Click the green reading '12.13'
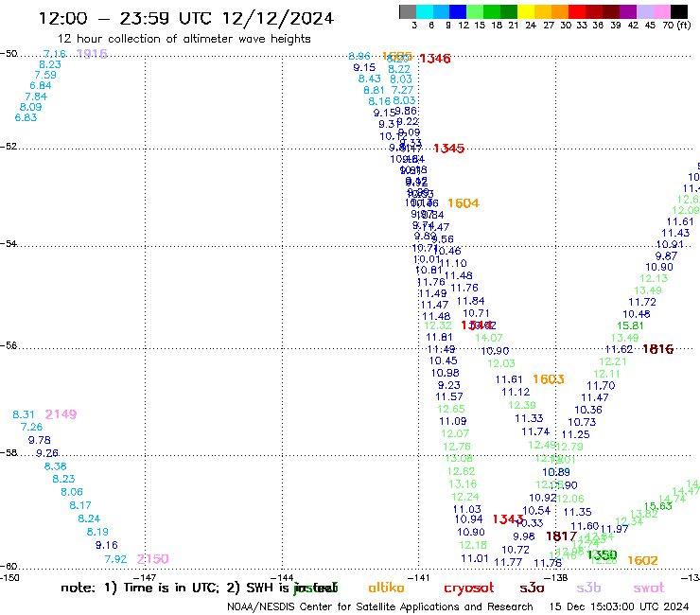The width and height of the screenshot is (700, 615). (x=654, y=278)
